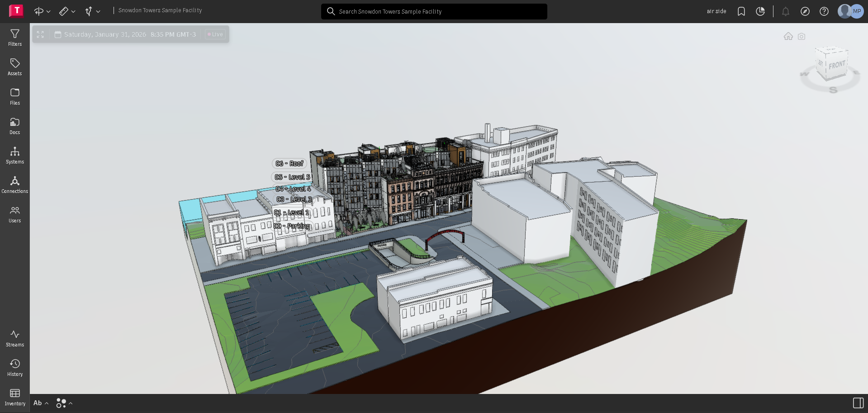The width and height of the screenshot is (868, 413).
Task: Open the Docs section
Action: [x=14, y=125]
